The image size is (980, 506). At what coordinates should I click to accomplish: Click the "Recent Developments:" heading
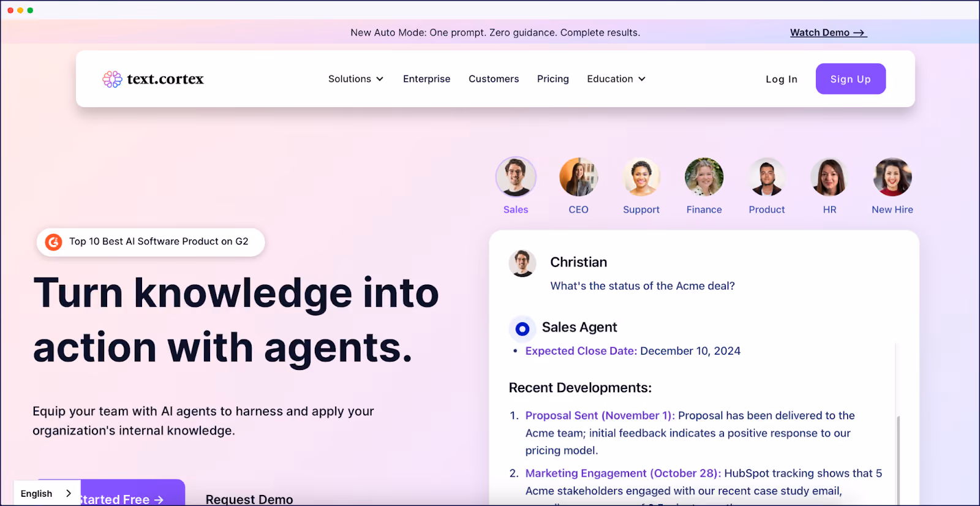[580, 388]
